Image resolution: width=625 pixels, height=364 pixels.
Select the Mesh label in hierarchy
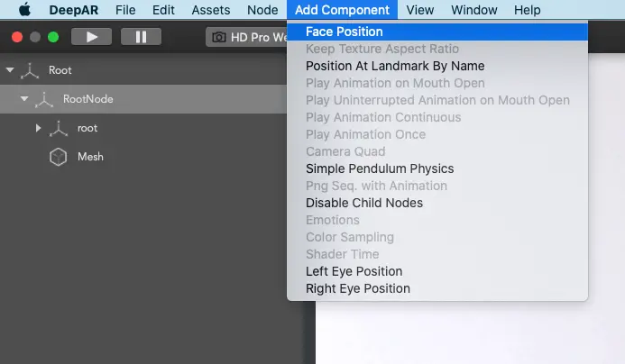coord(90,157)
